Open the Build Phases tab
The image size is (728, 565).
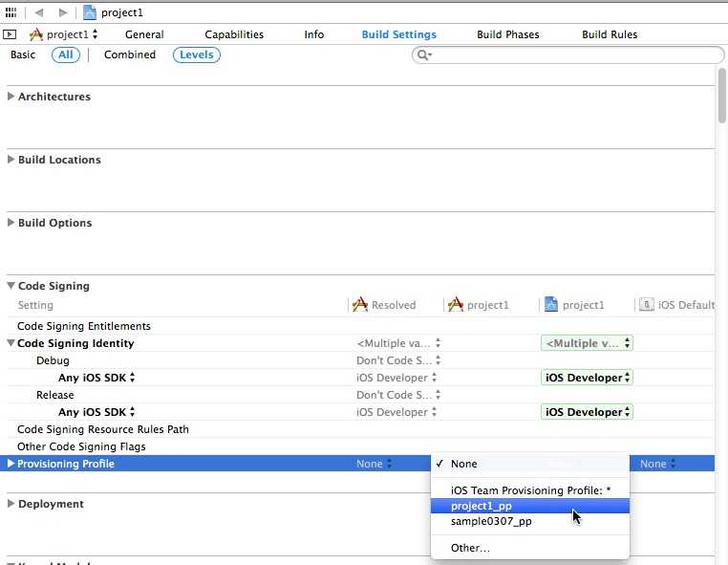(x=508, y=34)
